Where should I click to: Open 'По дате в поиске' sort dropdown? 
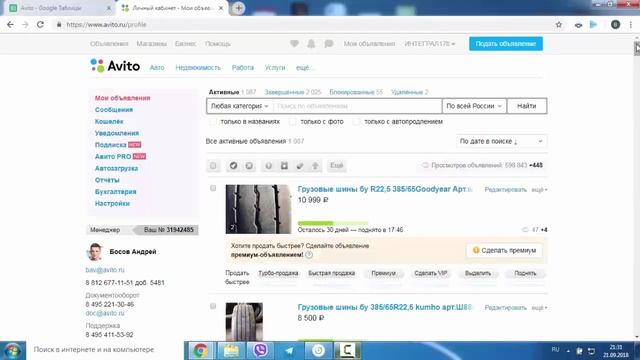501,141
